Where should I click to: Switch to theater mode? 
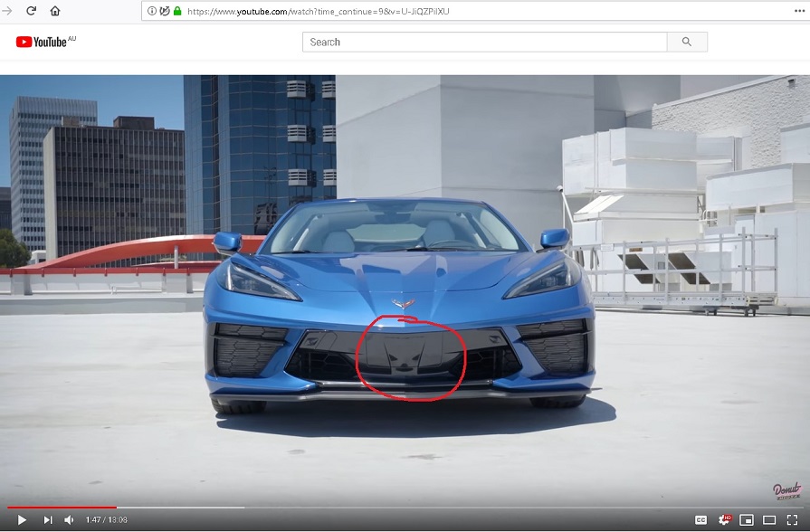[769, 519]
